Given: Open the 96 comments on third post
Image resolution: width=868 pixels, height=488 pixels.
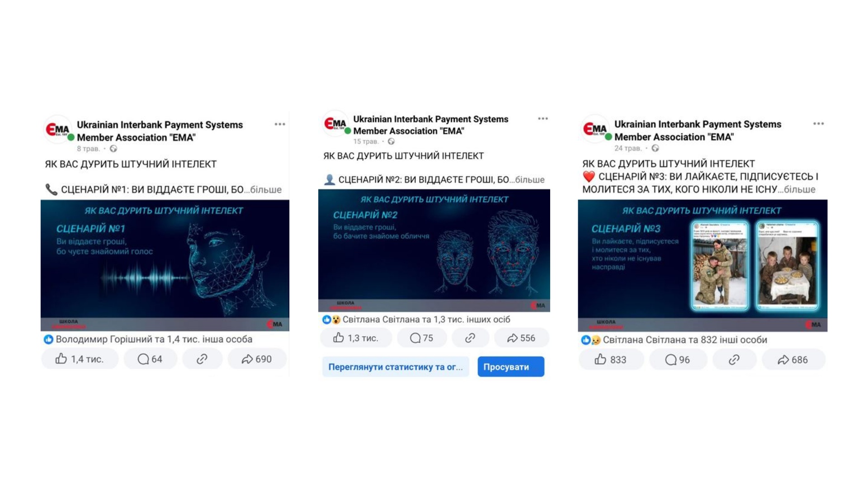Looking at the screenshot, I should pos(678,360).
